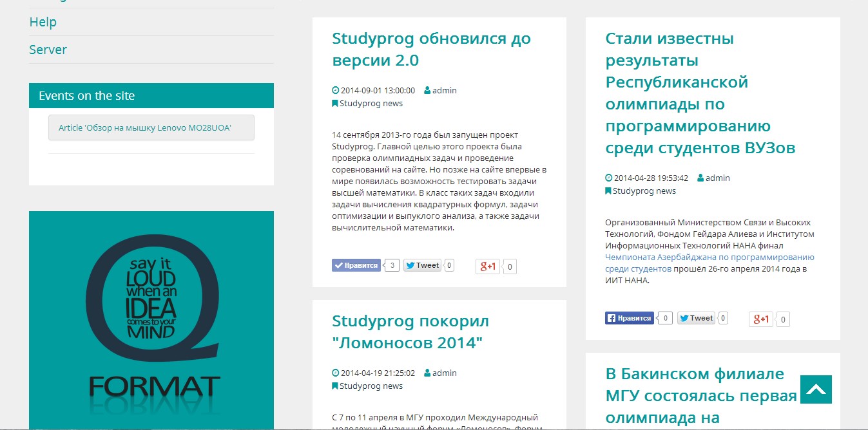The image size is (868, 430).
Task: Open Studyprog news category in version 2.0 post
Action: coord(371,104)
